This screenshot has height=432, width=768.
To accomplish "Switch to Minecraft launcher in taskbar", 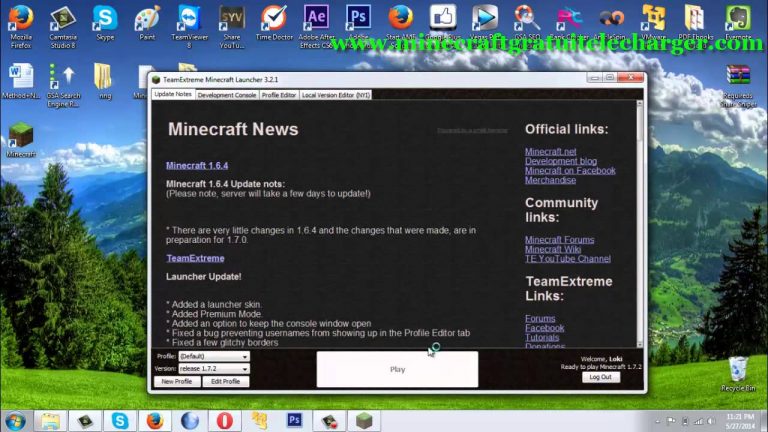I will click(364, 421).
